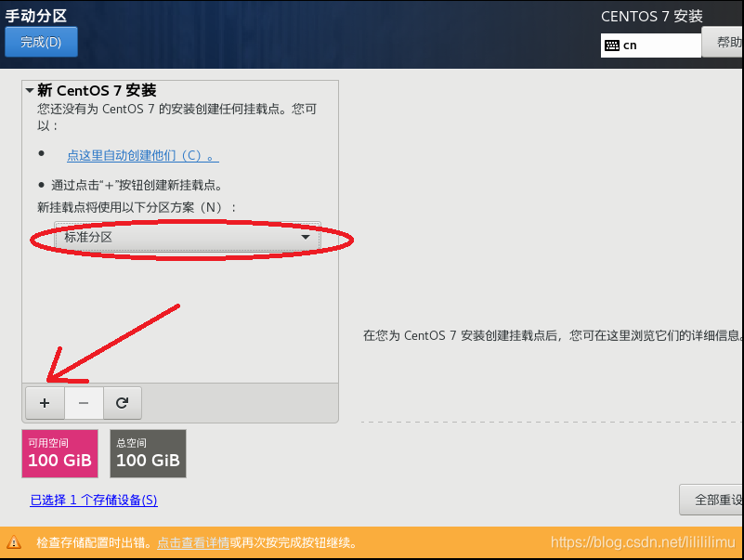Viewport: 744px width, 560px height.
Task: Collapse the 新 CentOS 7 安装 section
Action: pos(30,90)
